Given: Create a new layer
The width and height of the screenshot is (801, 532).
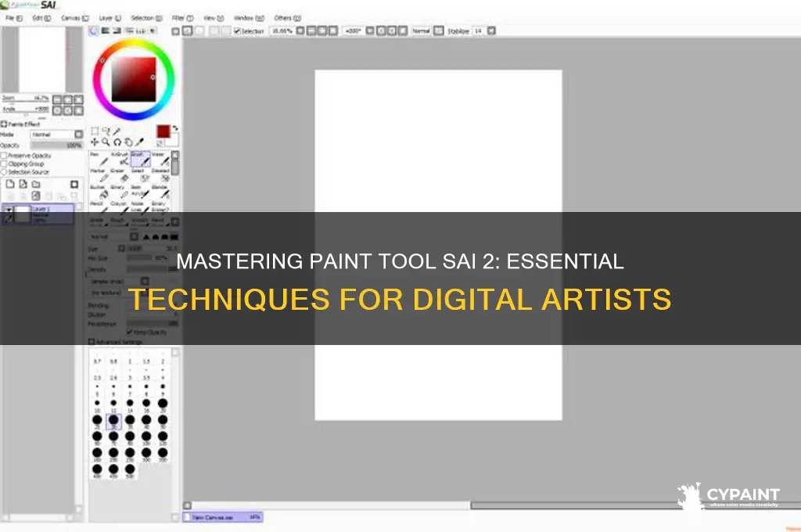Looking at the screenshot, I should coord(10,184).
